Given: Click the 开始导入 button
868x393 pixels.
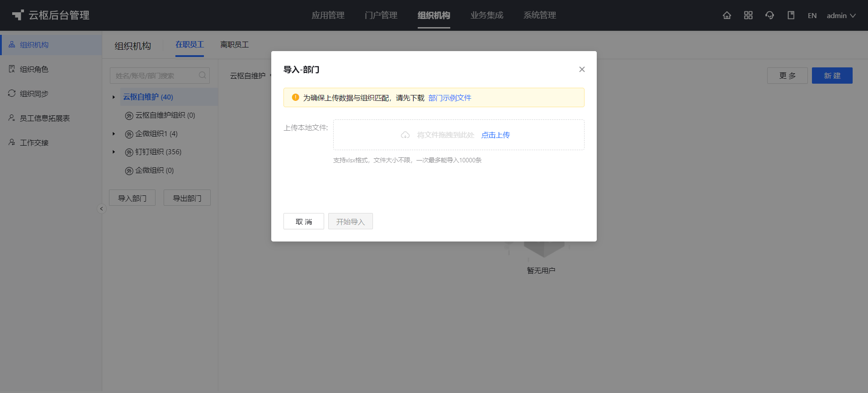Looking at the screenshot, I should [x=350, y=221].
